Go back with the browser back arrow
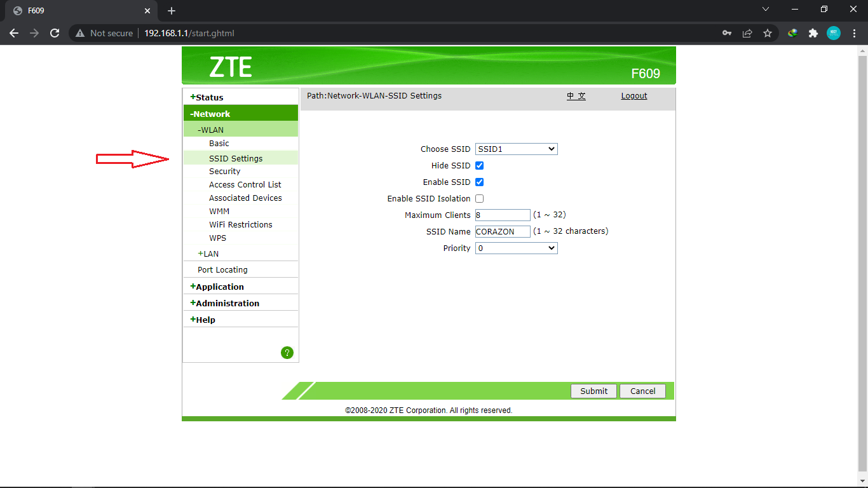Screen dimensions: 868x488 tap(14, 33)
